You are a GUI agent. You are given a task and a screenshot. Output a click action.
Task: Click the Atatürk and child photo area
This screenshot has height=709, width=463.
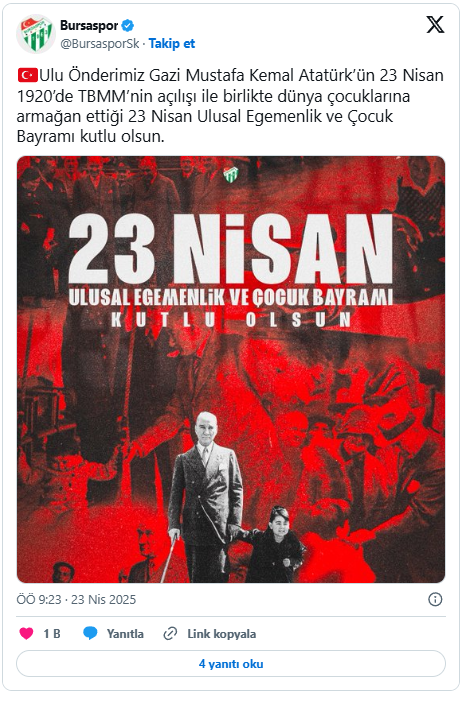click(235, 496)
